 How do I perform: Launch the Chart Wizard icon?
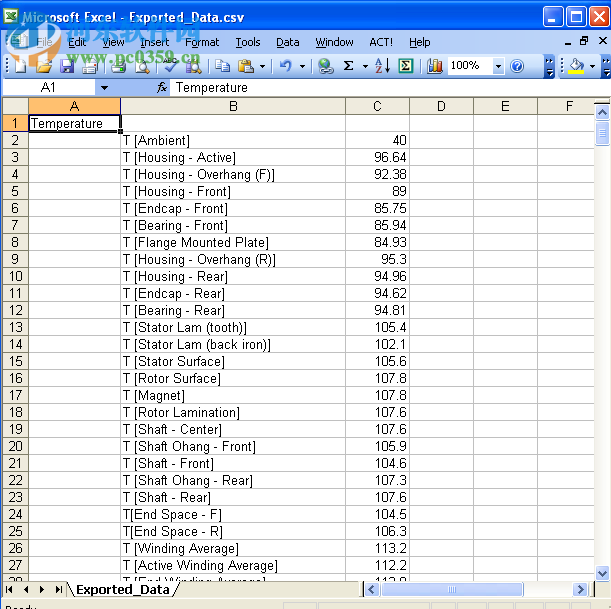(434, 66)
